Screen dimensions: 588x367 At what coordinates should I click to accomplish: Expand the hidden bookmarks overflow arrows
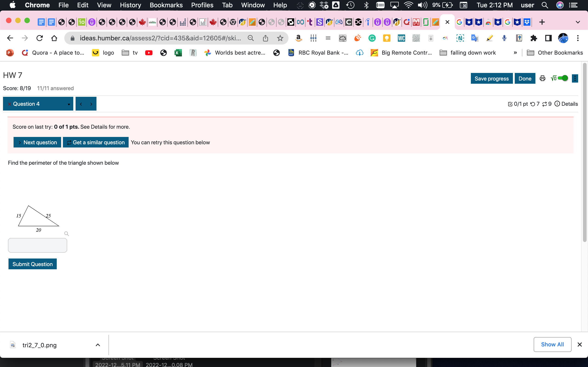515,53
